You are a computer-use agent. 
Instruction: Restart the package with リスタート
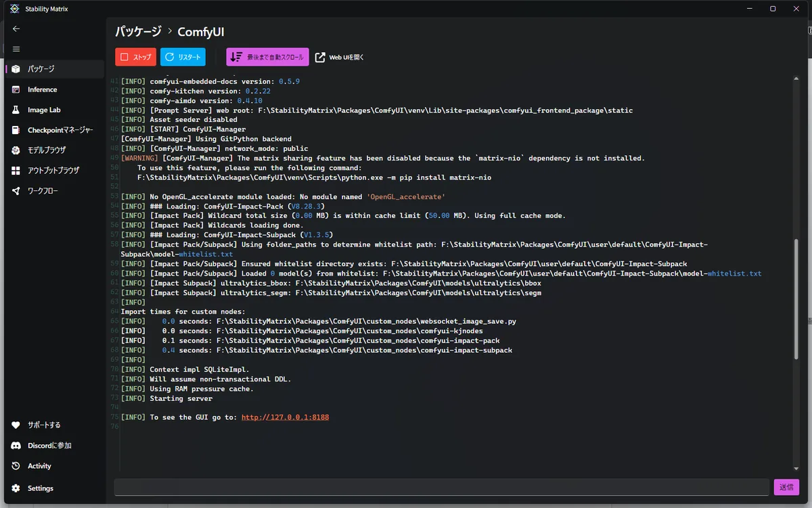(183, 57)
